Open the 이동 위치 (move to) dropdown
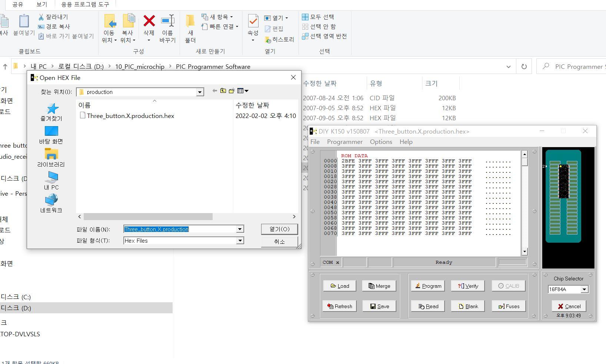 109,40
